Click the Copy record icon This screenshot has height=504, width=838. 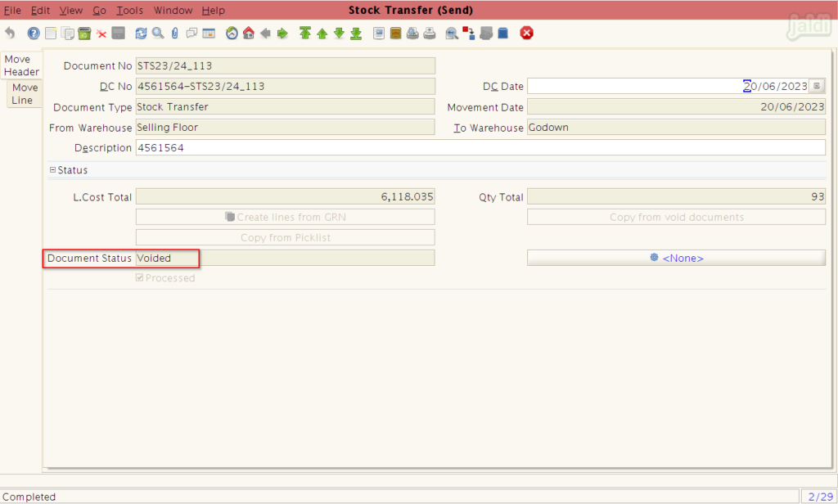pyautogui.click(x=67, y=34)
